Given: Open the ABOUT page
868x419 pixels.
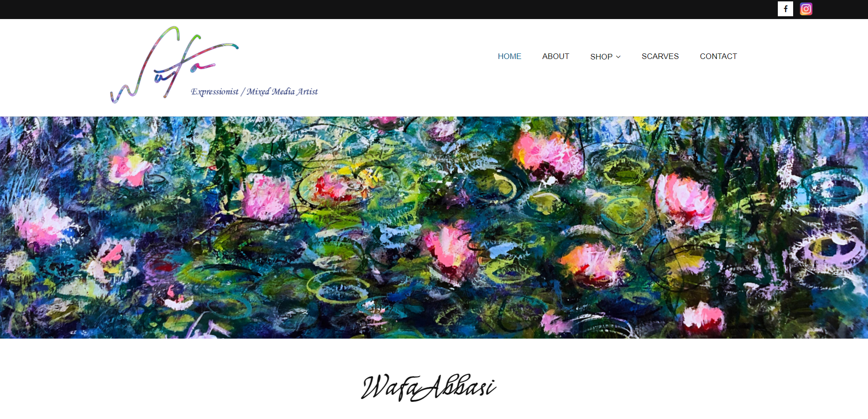Looking at the screenshot, I should tap(556, 56).
